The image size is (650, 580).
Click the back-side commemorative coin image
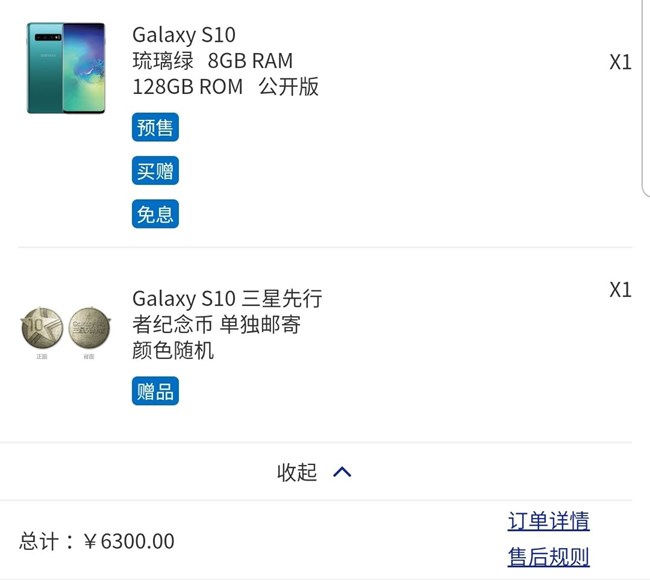coord(88,328)
